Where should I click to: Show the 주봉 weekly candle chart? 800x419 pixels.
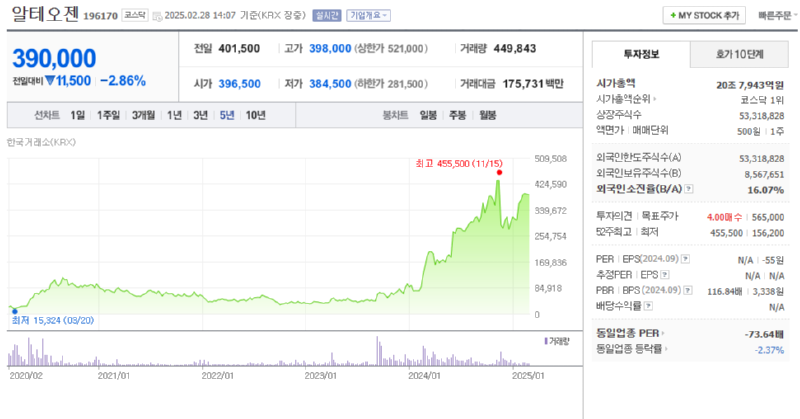pos(458,115)
